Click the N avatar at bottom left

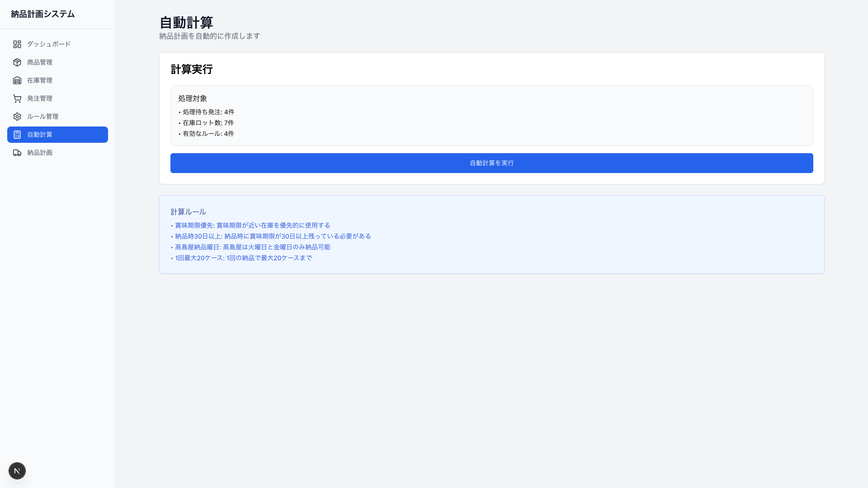click(17, 470)
